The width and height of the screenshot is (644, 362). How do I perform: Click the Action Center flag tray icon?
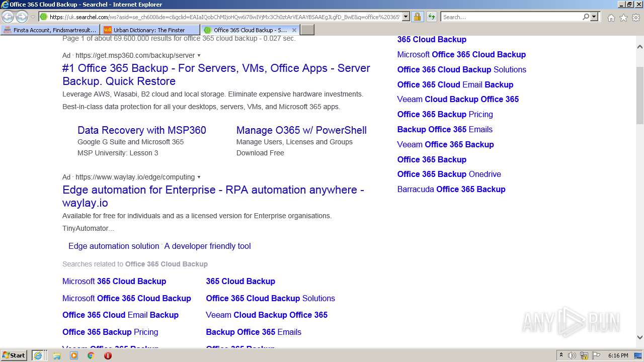point(596,355)
